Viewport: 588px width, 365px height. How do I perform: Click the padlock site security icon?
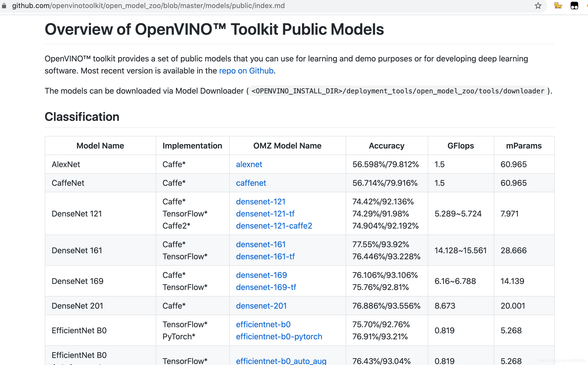(x=4, y=6)
